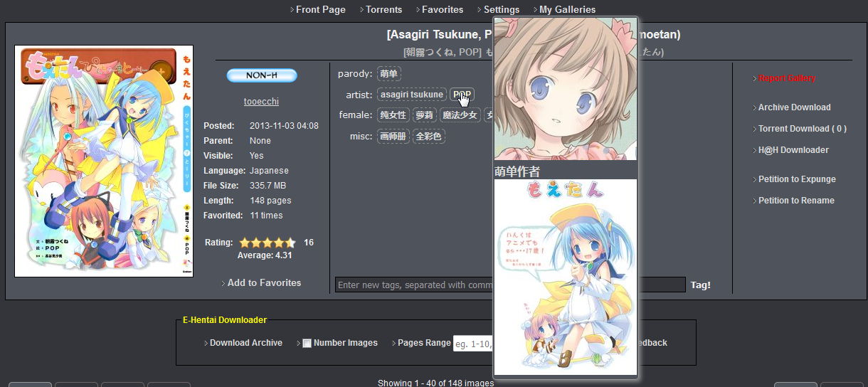The image size is (868, 387).
Task: Focus the enter new tags field
Action: tap(510, 285)
